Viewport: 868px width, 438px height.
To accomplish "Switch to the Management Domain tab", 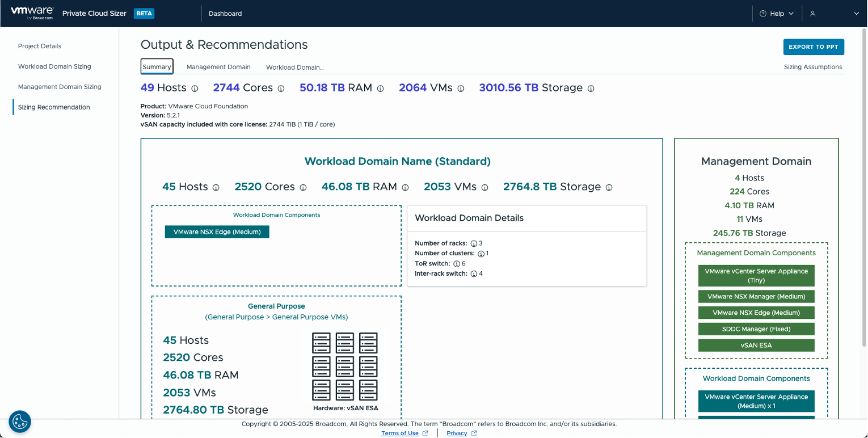I will [x=218, y=67].
